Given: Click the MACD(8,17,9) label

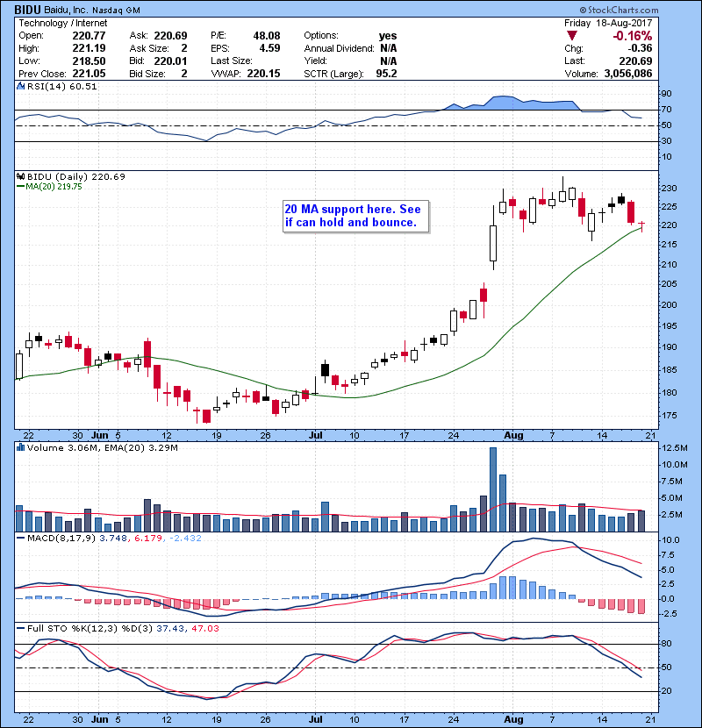Looking at the screenshot, I should click(x=61, y=539).
